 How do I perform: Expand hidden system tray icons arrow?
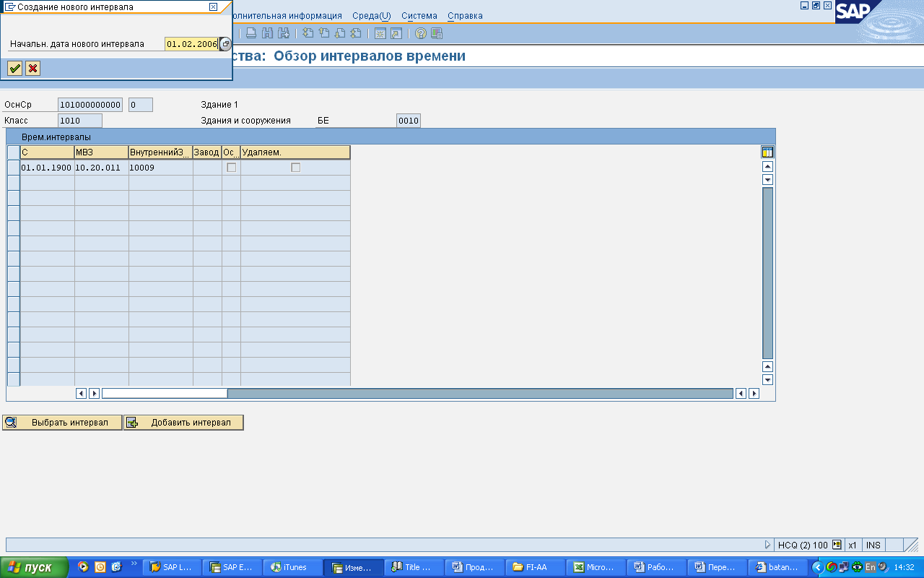[818, 567]
